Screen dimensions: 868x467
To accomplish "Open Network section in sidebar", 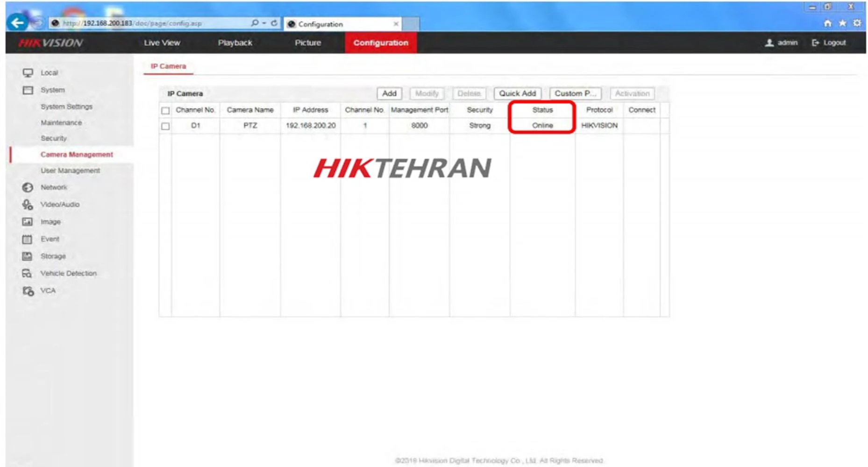I will click(54, 187).
